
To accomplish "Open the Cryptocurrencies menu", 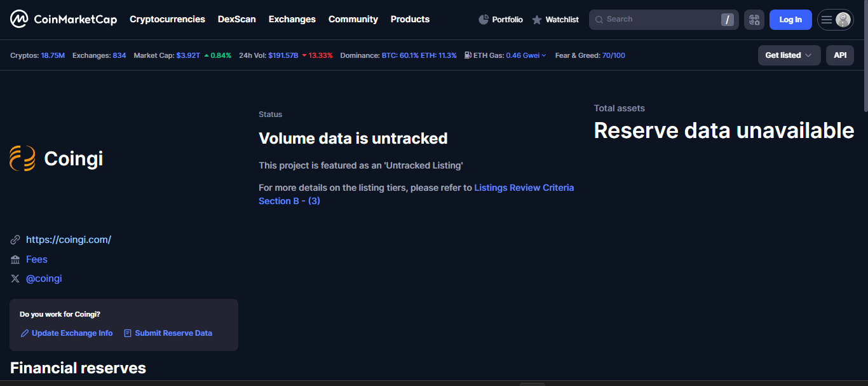I will [x=167, y=19].
